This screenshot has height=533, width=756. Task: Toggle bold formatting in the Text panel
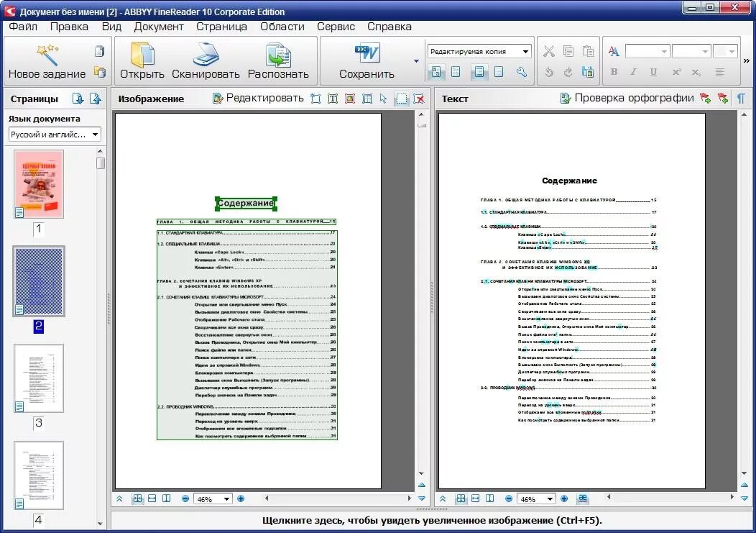point(614,72)
